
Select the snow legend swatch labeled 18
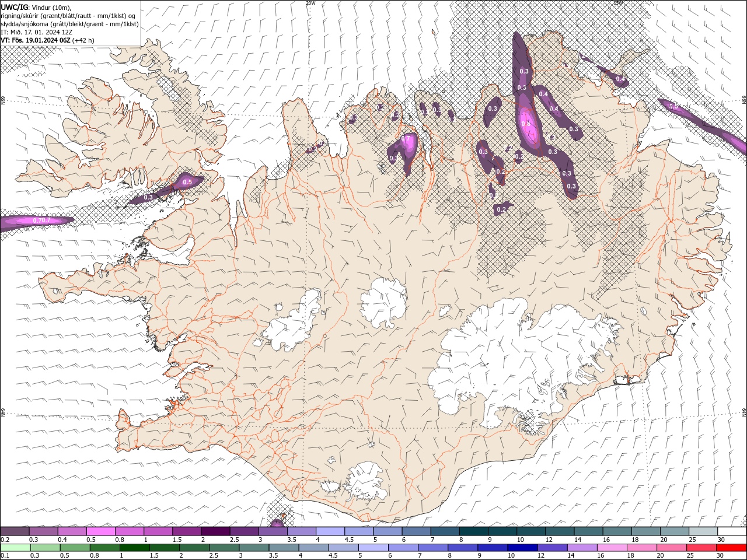(645, 531)
